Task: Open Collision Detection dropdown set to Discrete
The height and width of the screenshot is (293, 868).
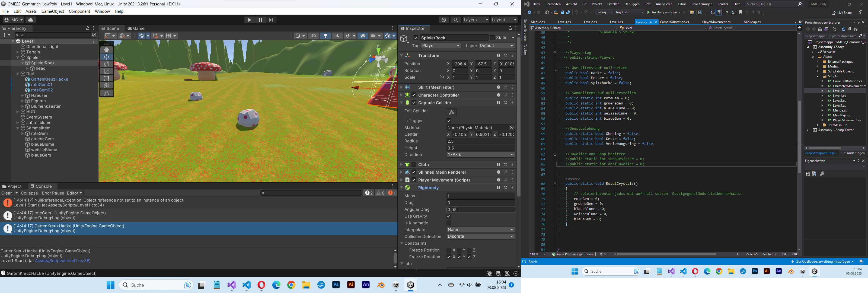Action: pyautogui.click(x=480, y=236)
